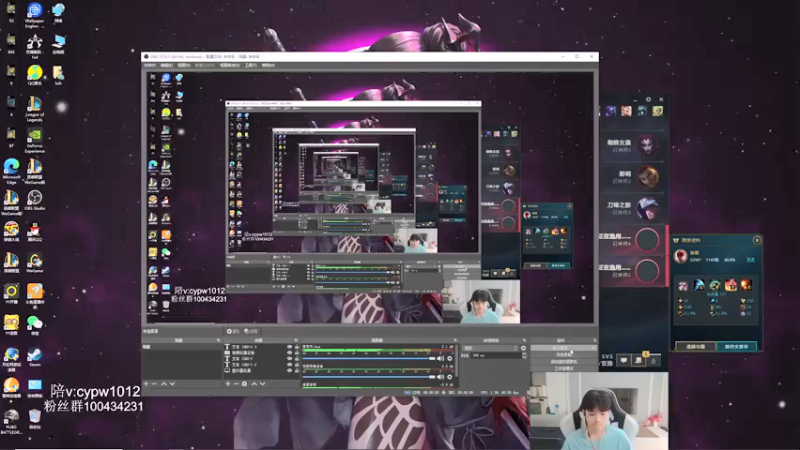Open the File menu in OBS
The image size is (800, 450).
point(150,65)
